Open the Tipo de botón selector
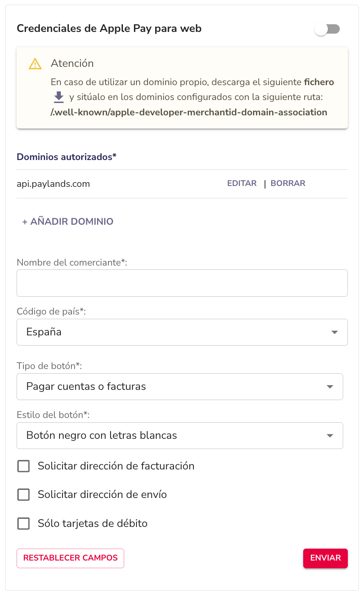364x595 pixels. (x=179, y=386)
